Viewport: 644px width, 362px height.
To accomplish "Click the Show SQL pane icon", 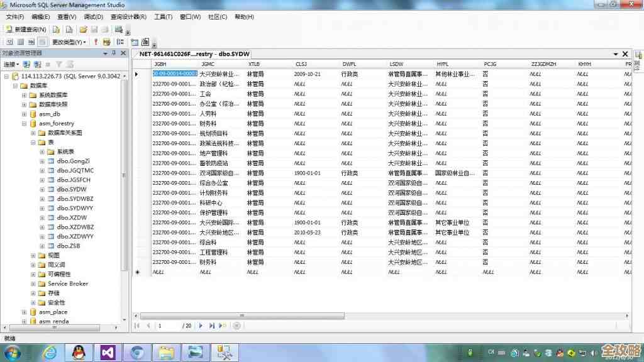I will coord(31,41).
